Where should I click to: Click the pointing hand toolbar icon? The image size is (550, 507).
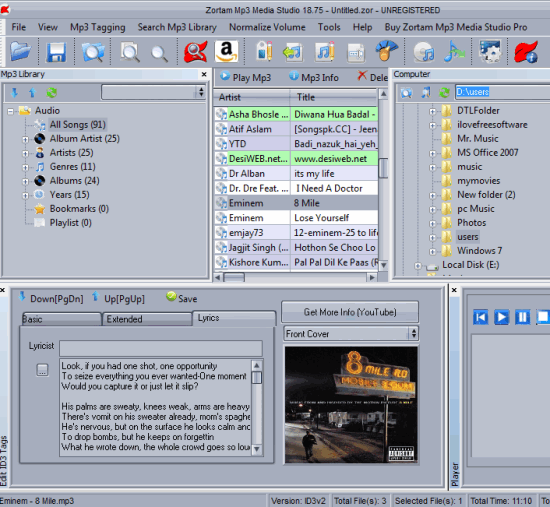coord(386,51)
